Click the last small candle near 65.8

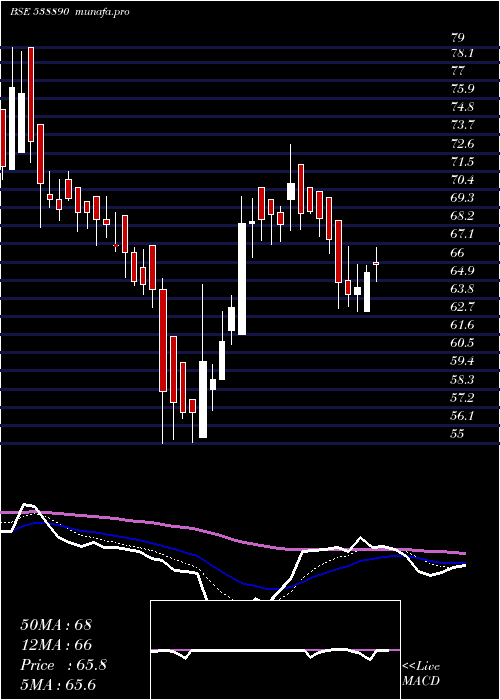click(x=376, y=263)
